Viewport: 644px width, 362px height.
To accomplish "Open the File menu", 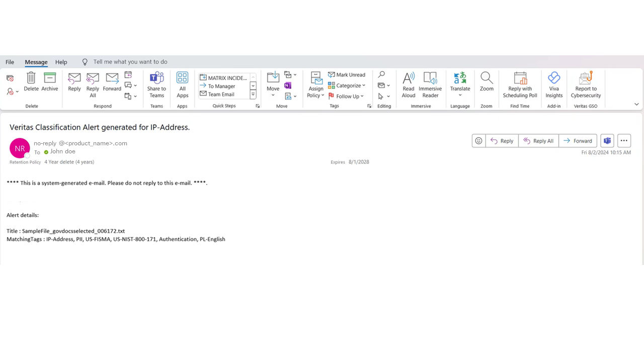I will click(10, 62).
